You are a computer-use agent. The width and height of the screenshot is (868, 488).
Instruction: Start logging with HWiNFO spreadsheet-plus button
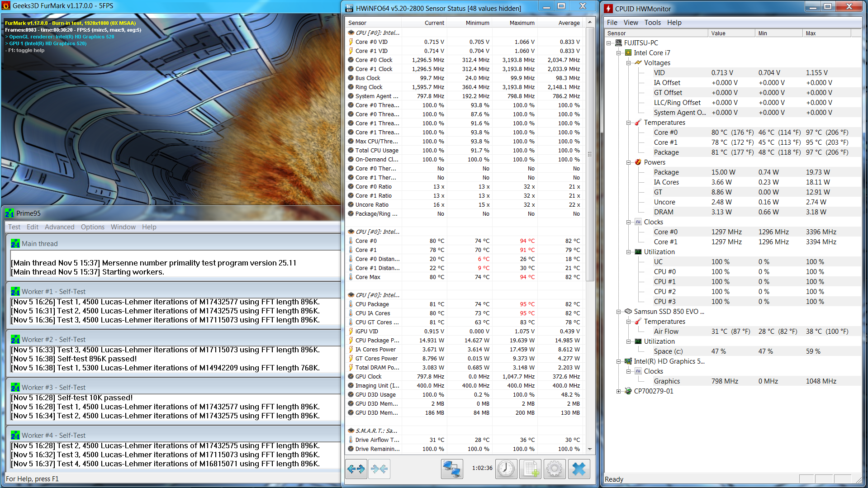coord(531,469)
